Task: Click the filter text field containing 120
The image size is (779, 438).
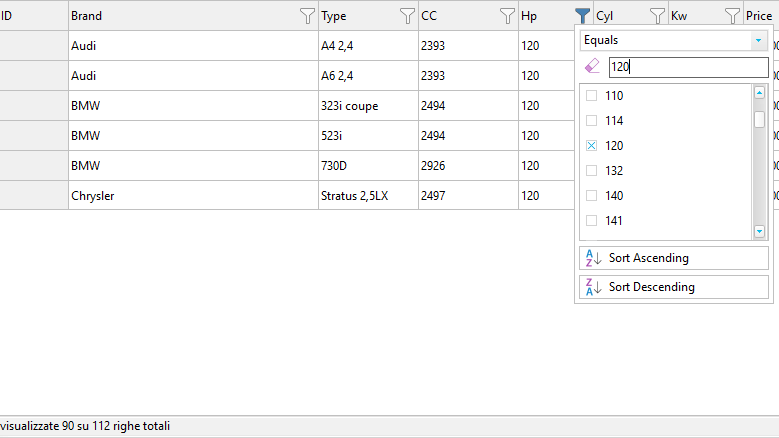Action: coord(687,67)
